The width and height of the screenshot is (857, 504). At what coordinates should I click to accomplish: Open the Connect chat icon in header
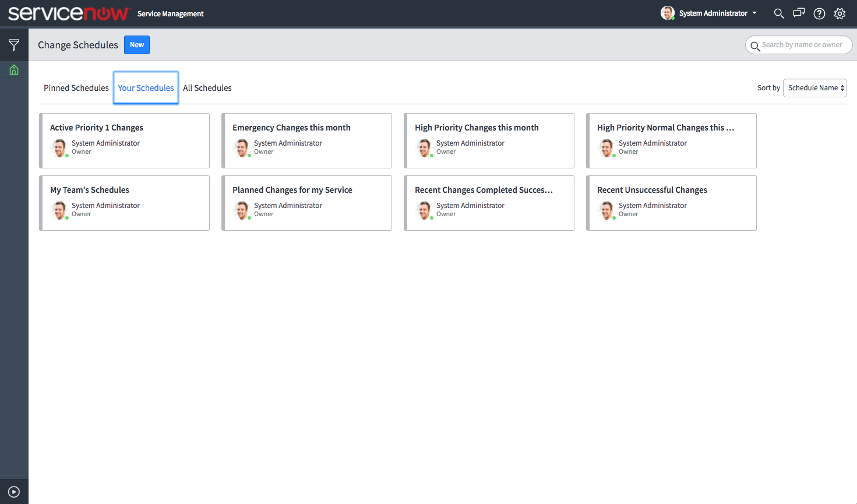799,13
